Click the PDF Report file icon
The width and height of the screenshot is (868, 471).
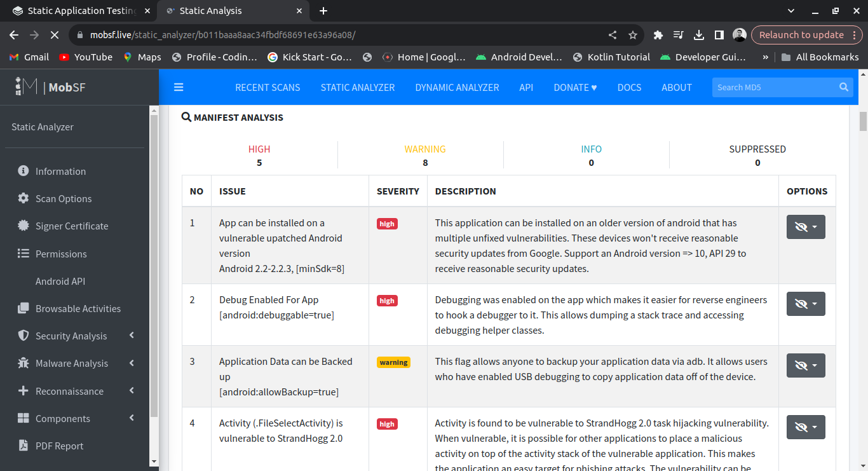pos(24,446)
